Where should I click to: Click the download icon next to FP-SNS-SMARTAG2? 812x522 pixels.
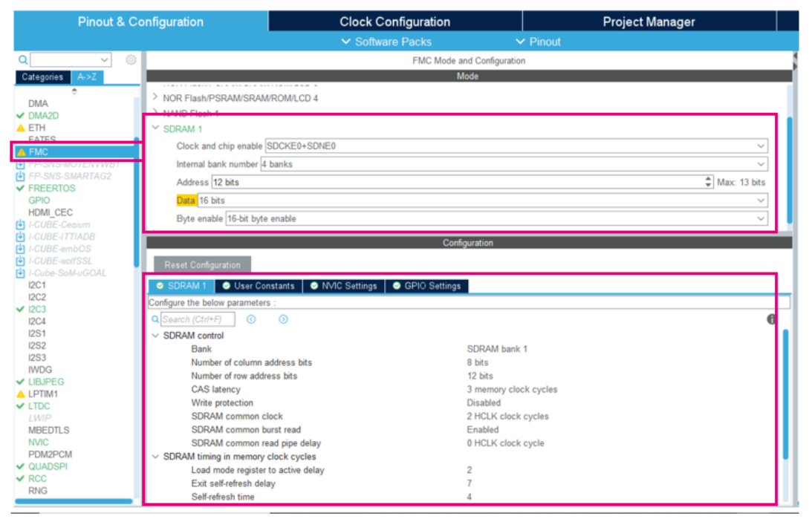(20, 177)
